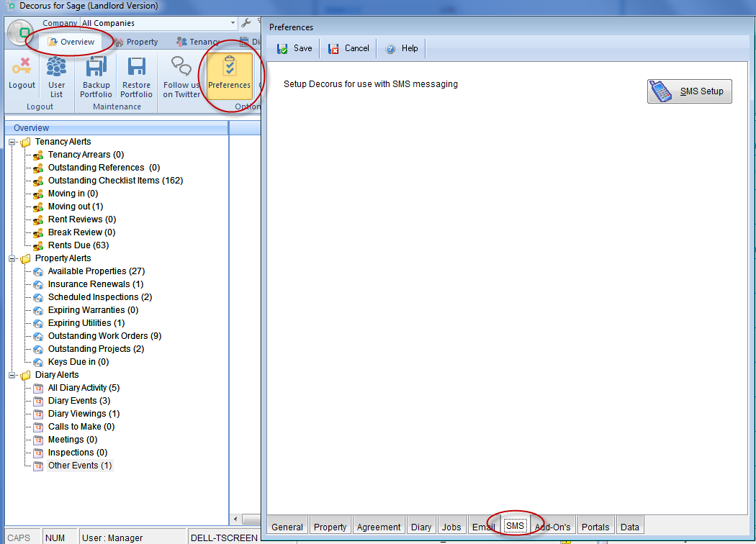Click the wrench icon beside Company dropdown
The height and width of the screenshot is (544, 756).
[246, 22]
